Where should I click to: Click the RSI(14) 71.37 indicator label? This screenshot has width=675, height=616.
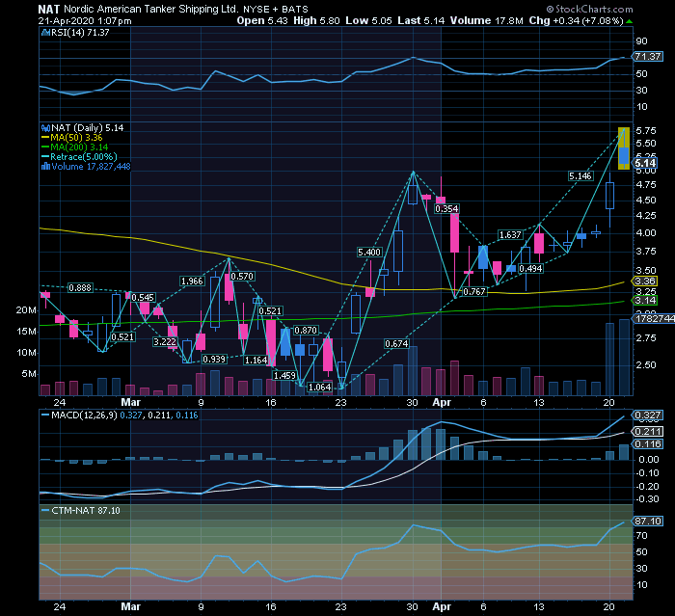[x=75, y=33]
